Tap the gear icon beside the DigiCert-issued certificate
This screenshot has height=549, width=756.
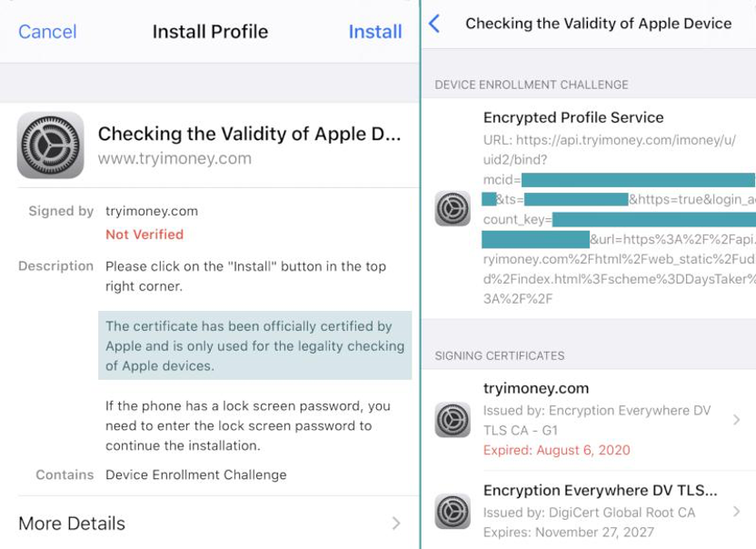[453, 511]
